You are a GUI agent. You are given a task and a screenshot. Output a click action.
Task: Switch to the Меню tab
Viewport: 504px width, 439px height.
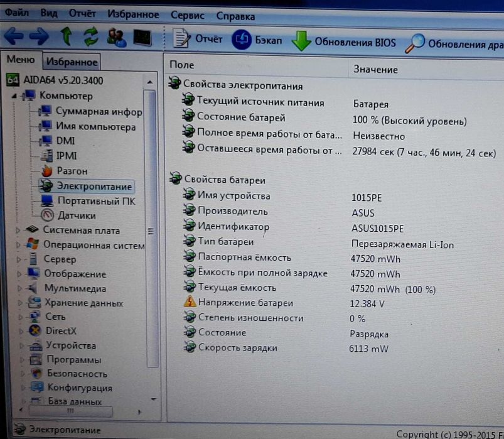click(x=21, y=60)
